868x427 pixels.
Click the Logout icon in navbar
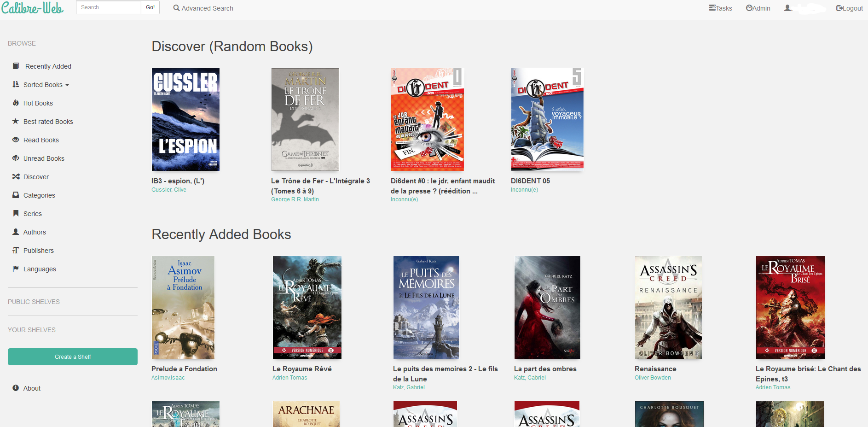pos(839,8)
